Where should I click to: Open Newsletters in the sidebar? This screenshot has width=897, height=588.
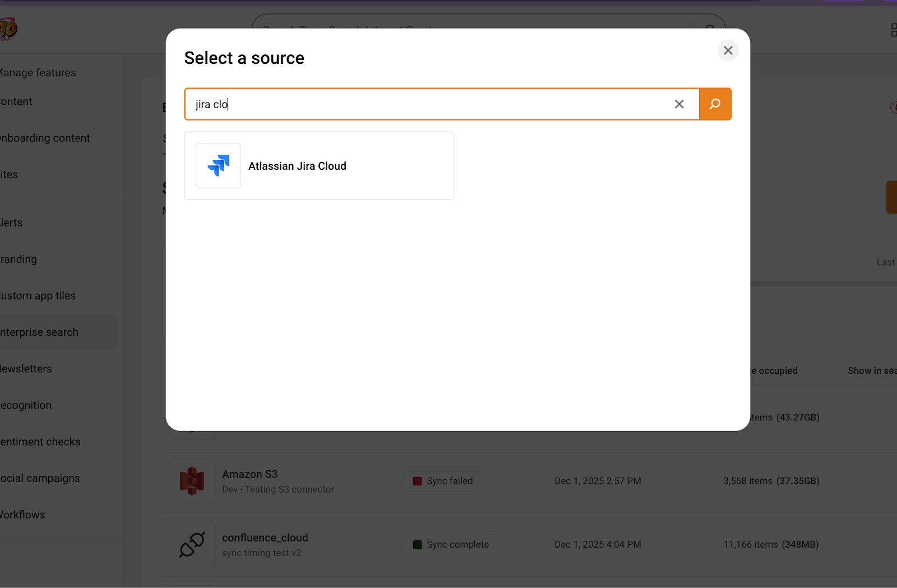coord(26,369)
